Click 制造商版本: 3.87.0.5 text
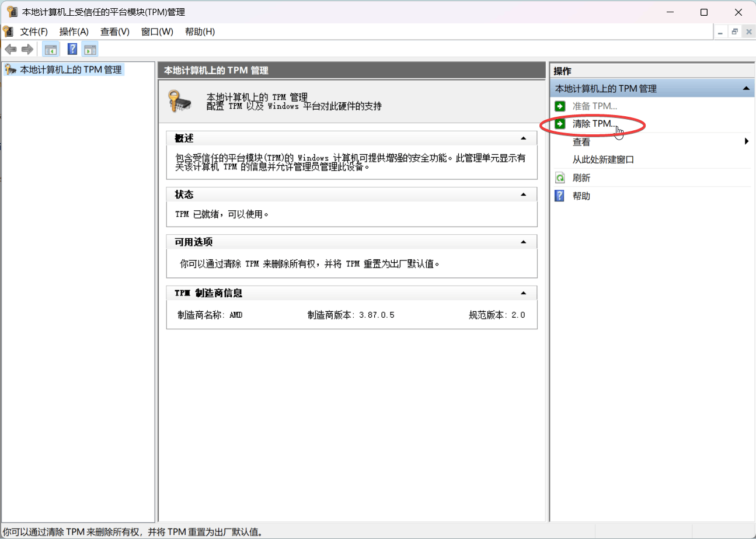756x539 pixels. [351, 315]
